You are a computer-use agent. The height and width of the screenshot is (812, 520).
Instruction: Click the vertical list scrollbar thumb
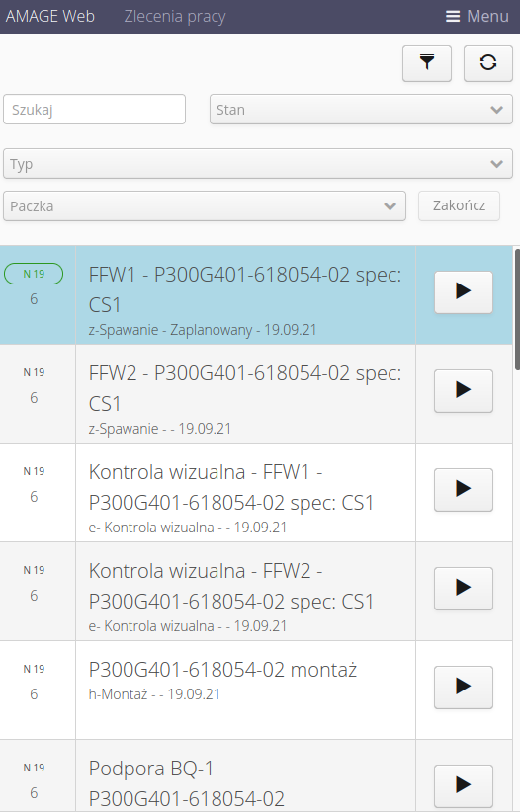tap(517, 309)
